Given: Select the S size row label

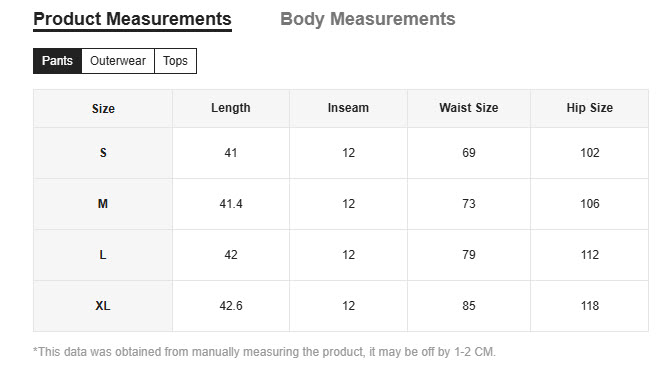Looking at the screenshot, I should pyautogui.click(x=103, y=153).
